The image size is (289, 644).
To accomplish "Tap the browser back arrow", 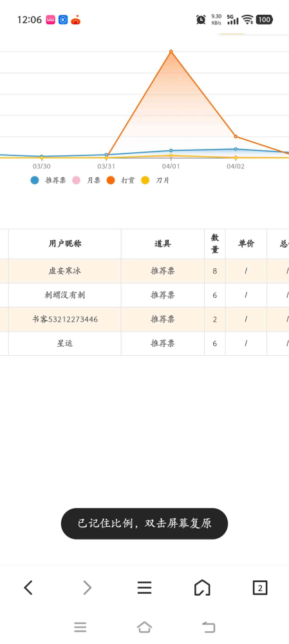I will pyautogui.click(x=28, y=588).
